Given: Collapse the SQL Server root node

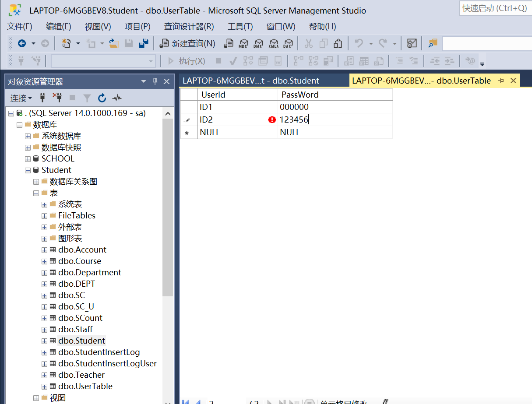Looking at the screenshot, I should [x=11, y=113].
